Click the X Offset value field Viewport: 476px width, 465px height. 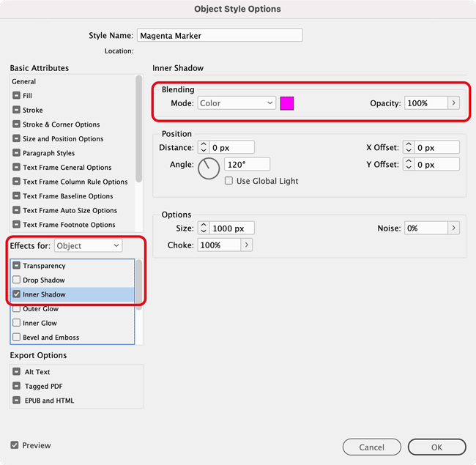437,147
